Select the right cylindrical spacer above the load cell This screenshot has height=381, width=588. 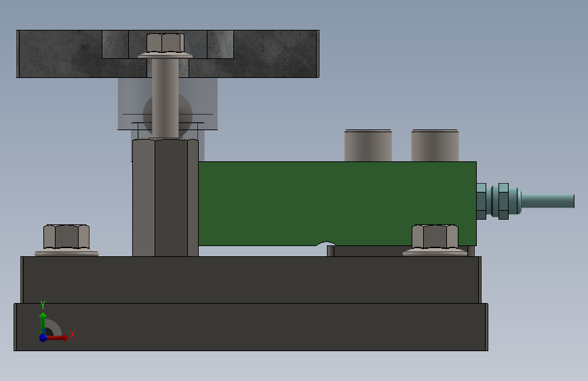(435, 146)
